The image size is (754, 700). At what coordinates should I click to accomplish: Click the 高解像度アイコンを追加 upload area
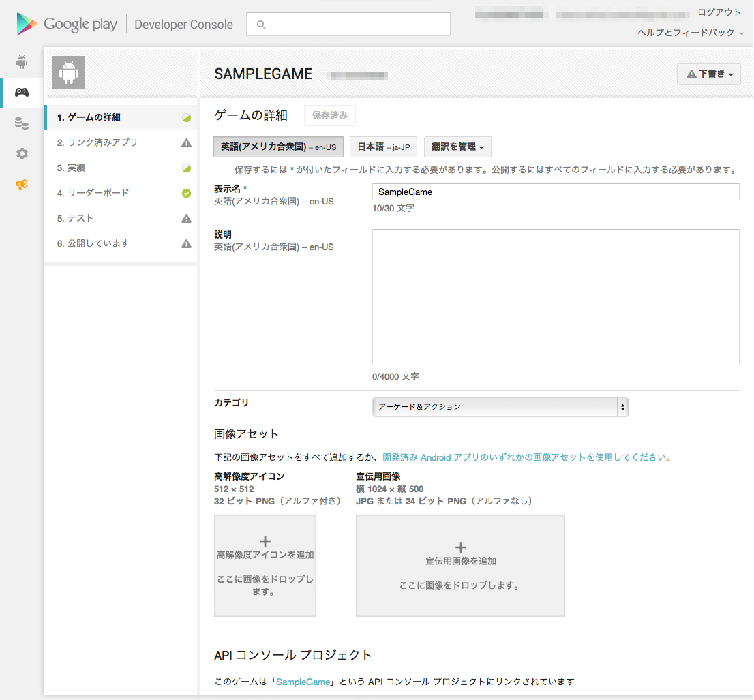pyautogui.click(x=265, y=566)
